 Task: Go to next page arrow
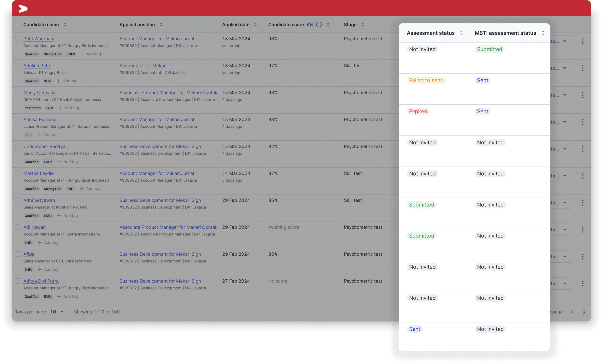584,312
